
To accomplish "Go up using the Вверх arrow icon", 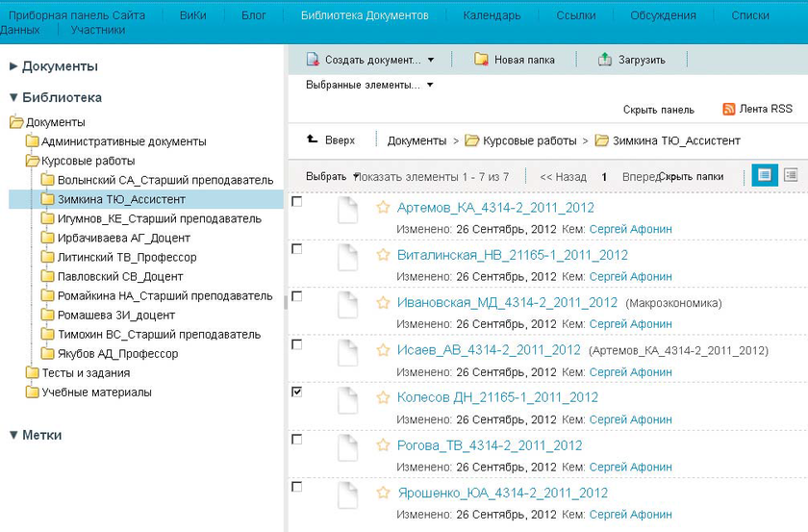I will click(313, 139).
